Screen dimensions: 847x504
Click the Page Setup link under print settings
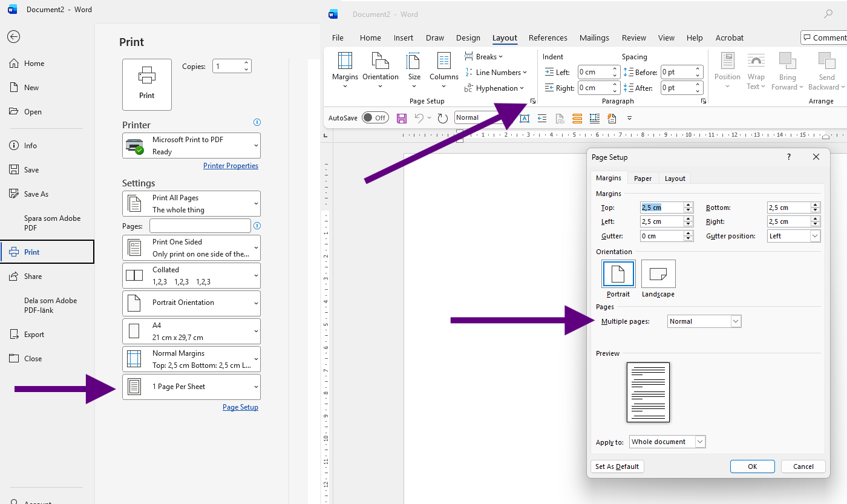[240, 407]
